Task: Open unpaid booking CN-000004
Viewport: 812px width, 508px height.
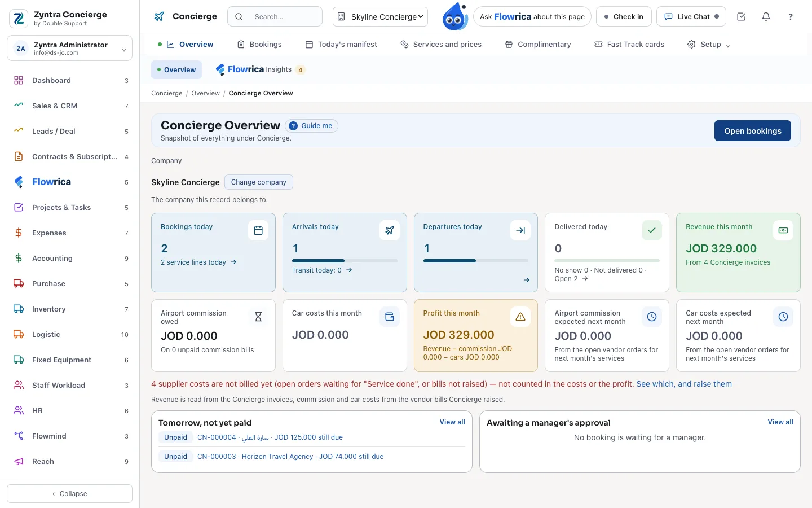Action: pyautogui.click(x=270, y=437)
